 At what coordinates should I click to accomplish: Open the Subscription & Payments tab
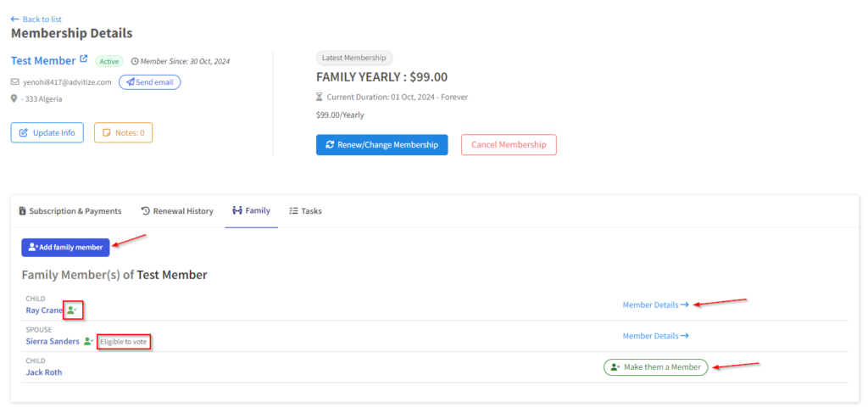point(70,211)
